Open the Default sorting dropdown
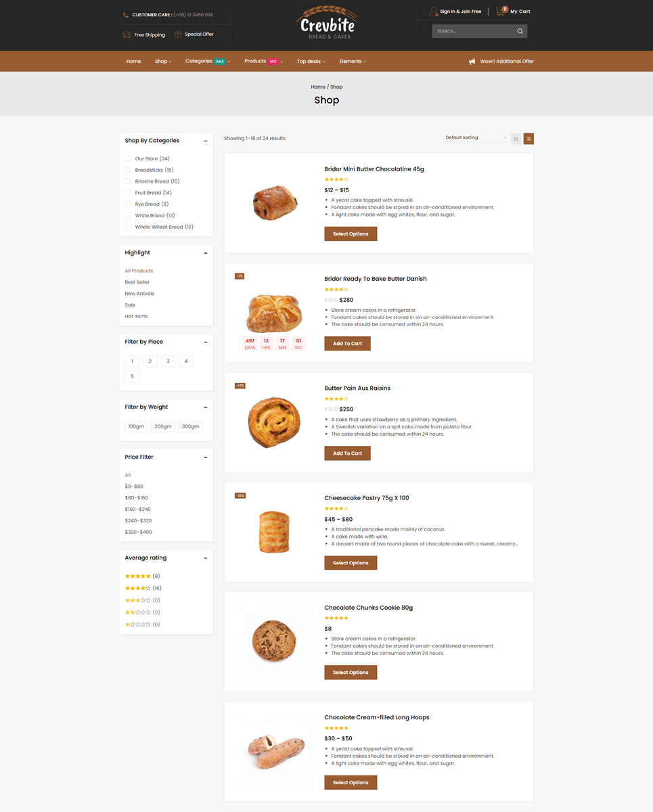 pos(476,137)
